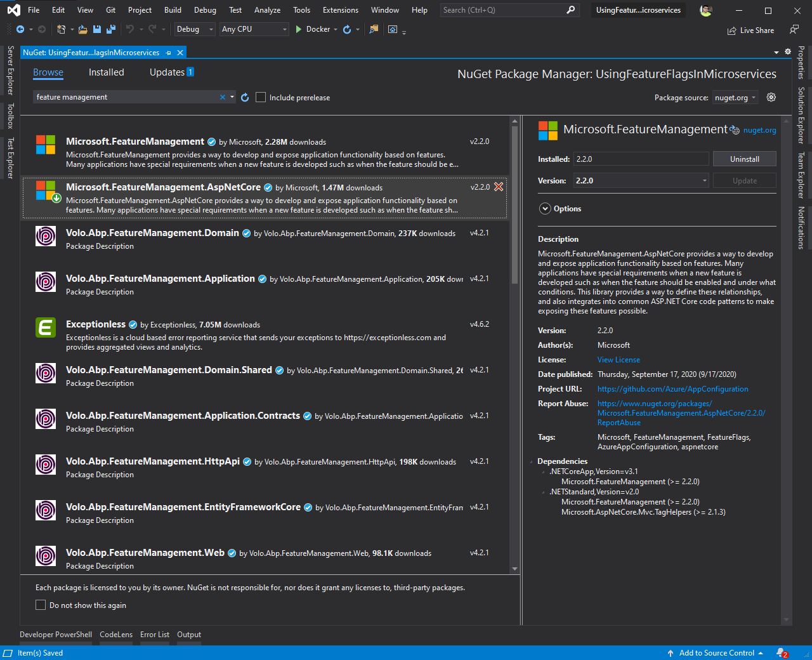Open the Extensions menu
812x660 pixels.
[x=341, y=10]
